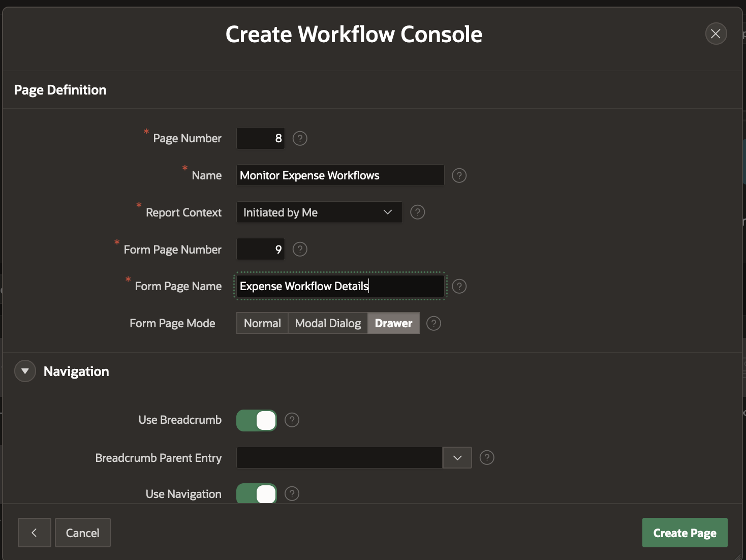This screenshot has height=560, width=746.
Task: Go back to previous wizard step
Action: pos(35,533)
